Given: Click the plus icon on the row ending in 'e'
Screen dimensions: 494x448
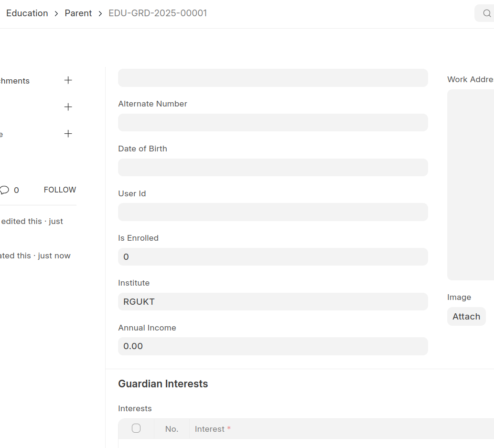Looking at the screenshot, I should [x=68, y=134].
